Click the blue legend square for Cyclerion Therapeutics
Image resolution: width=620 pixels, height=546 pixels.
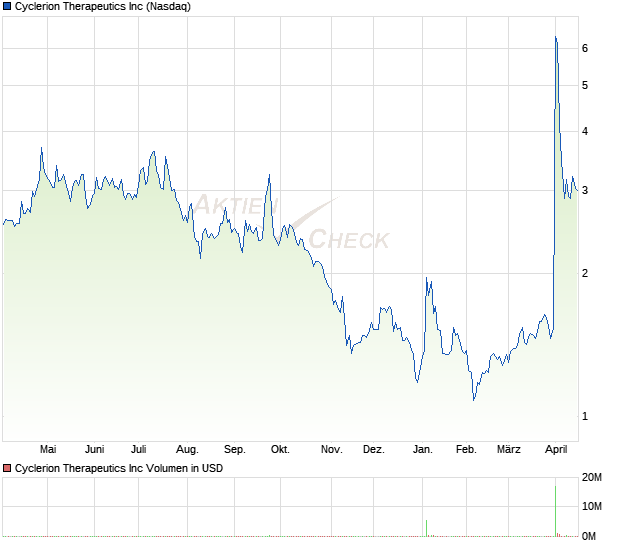(x=7, y=6)
